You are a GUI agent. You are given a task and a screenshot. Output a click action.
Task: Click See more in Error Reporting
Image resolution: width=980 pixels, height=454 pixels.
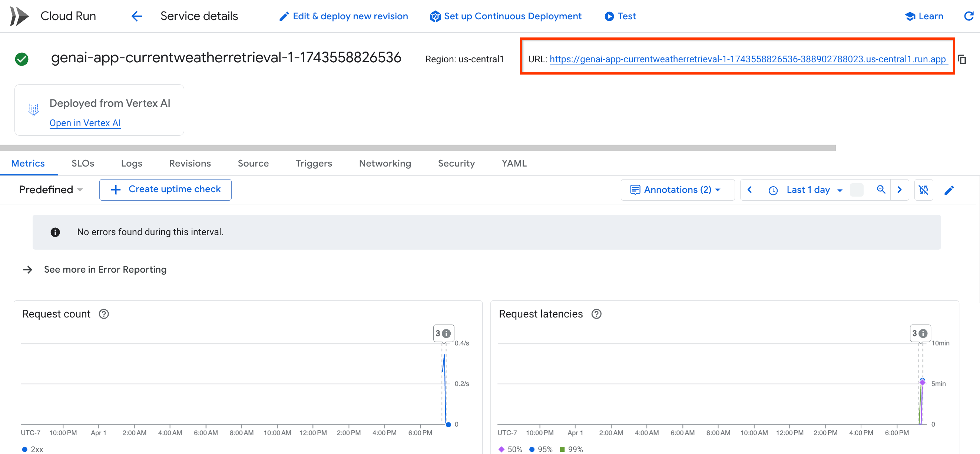105,269
